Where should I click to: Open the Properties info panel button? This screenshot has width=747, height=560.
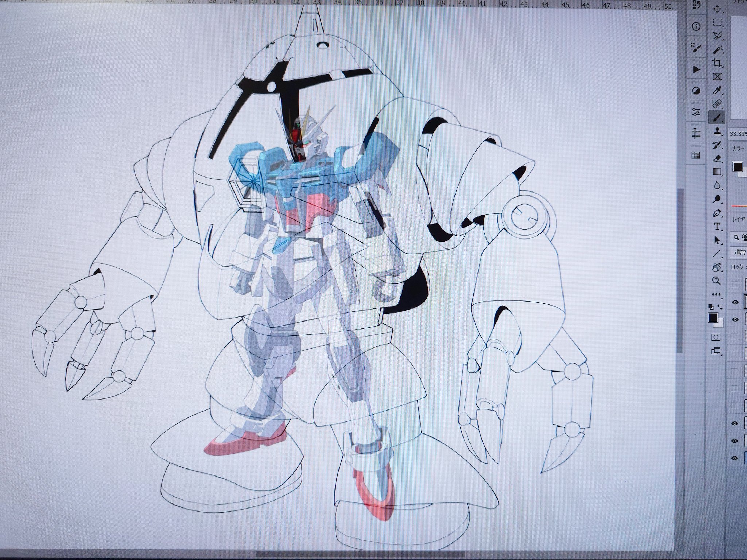pyautogui.click(x=696, y=26)
